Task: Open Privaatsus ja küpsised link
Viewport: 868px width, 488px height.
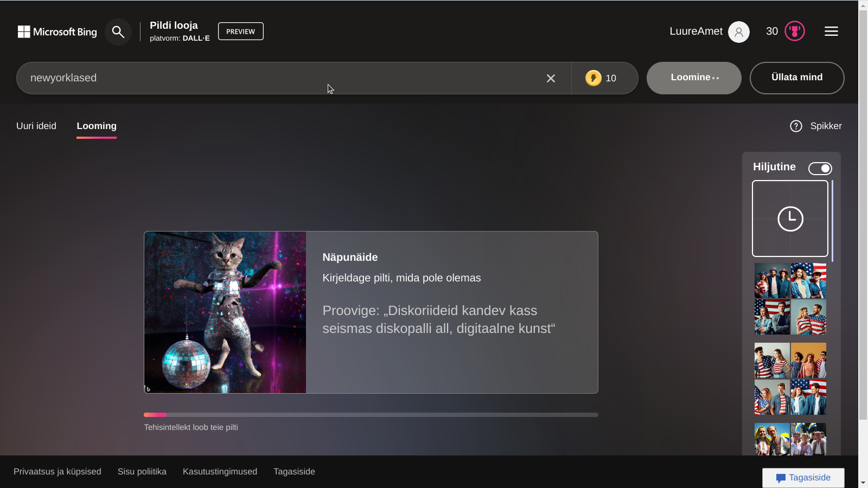Action: tap(58, 472)
